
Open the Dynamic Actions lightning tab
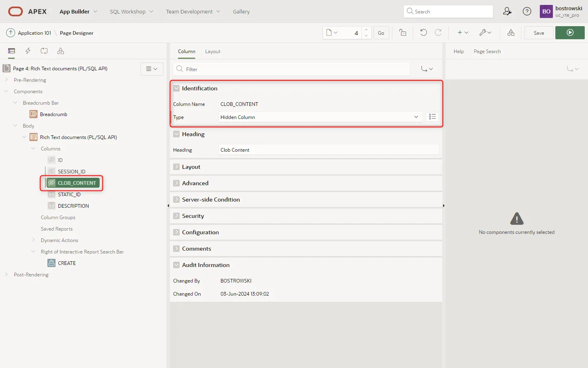coord(28,51)
